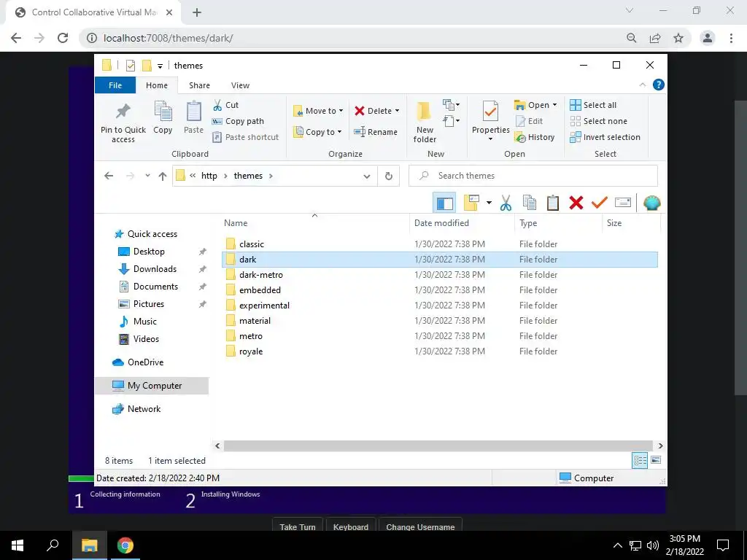This screenshot has height=560, width=747.
Task: Open ribbon Help question mark icon
Action: click(x=659, y=85)
